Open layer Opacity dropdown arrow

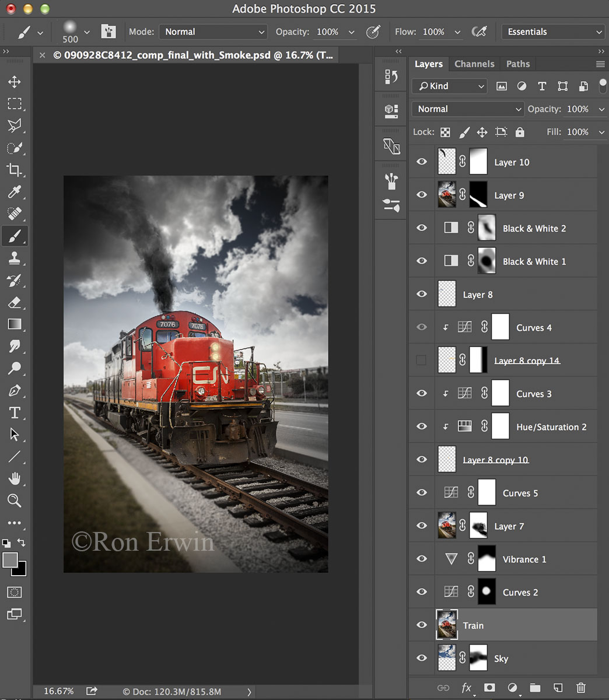pyautogui.click(x=601, y=109)
